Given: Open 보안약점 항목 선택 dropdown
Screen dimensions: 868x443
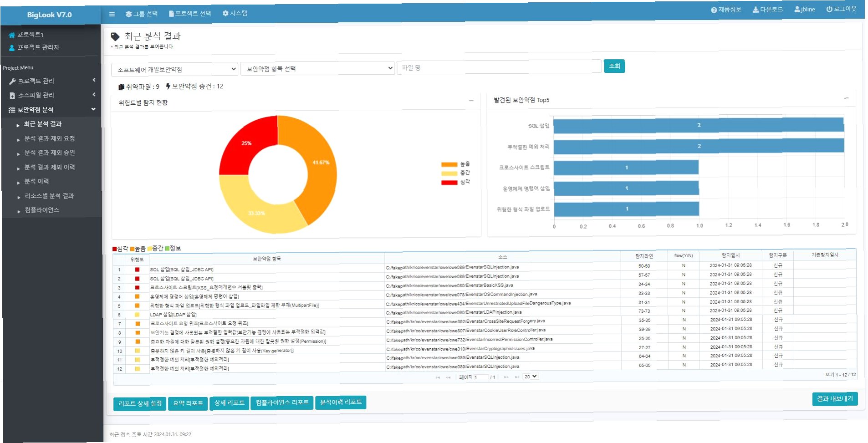Looking at the screenshot, I should (317, 68).
